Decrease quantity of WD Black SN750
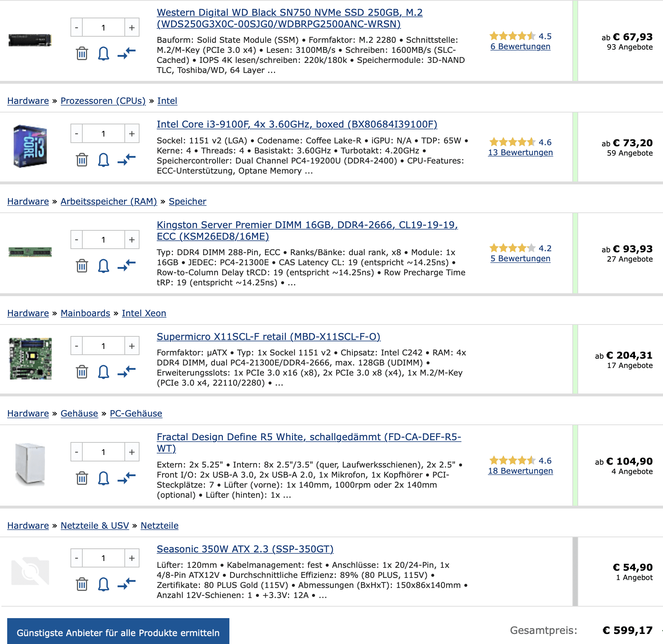Viewport: 663px width, 644px height. tap(77, 27)
